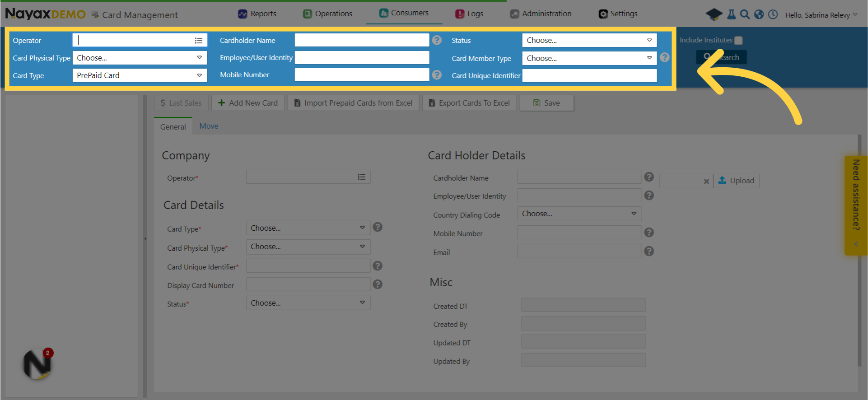868x400 pixels.
Task: Click the Search button
Action: pyautogui.click(x=721, y=57)
